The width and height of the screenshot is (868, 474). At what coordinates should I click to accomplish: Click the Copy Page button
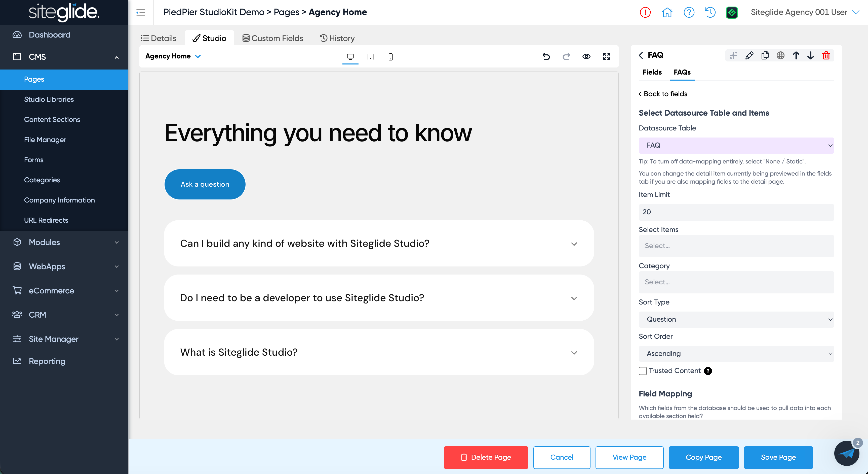click(x=703, y=457)
